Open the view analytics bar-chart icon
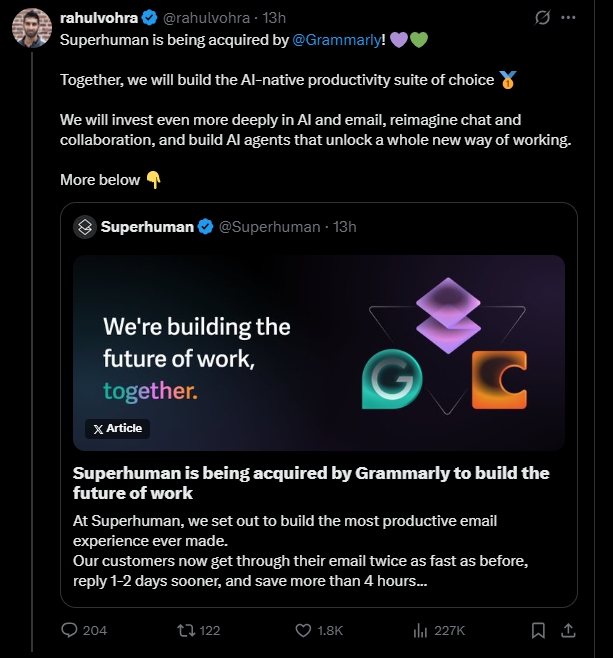This screenshot has width=613, height=658. click(421, 630)
